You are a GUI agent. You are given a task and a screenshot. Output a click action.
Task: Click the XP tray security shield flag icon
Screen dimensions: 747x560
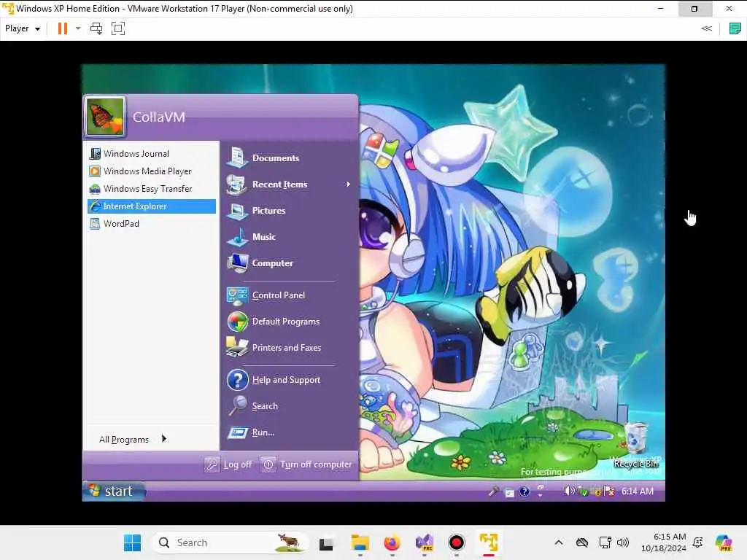pyautogui.click(x=609, y=491)
